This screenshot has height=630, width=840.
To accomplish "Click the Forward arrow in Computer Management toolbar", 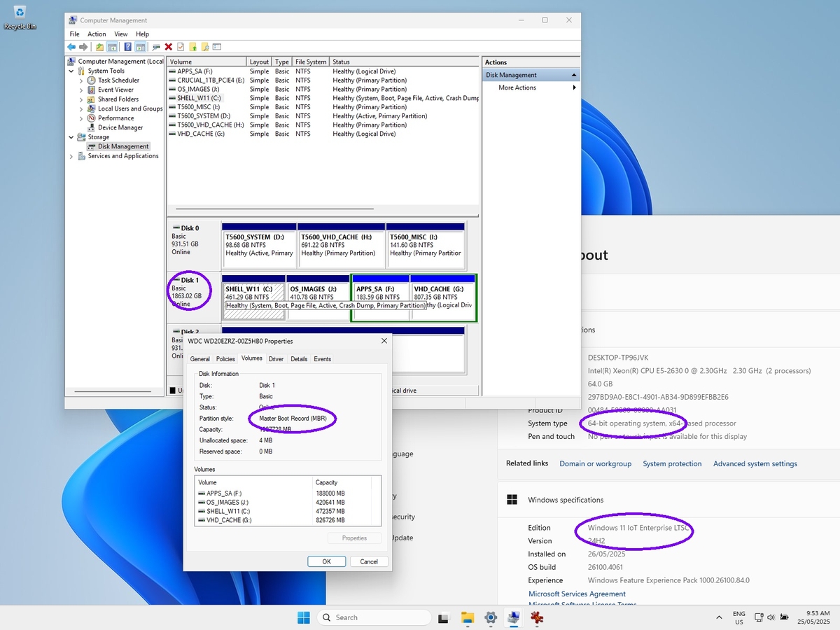I will click(x=83, y=47).
